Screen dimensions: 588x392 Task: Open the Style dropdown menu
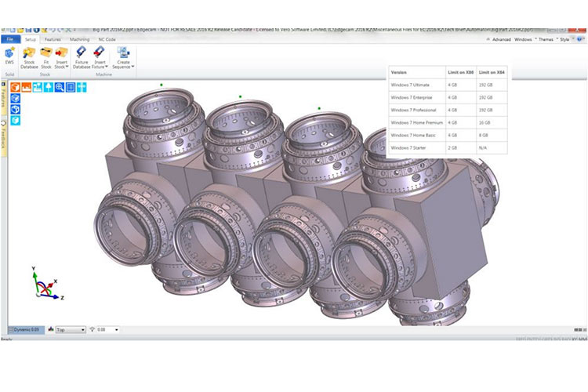(x=566, y=39)
